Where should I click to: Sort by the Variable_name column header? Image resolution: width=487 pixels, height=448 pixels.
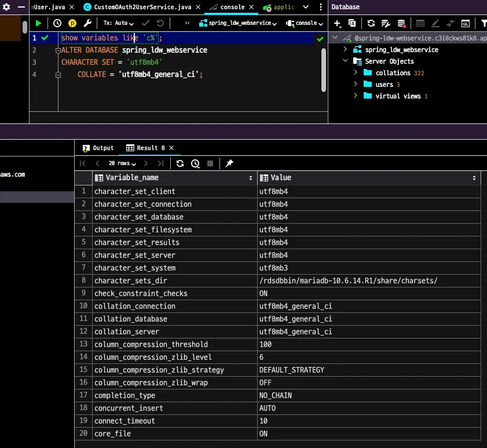pyautogui.click(x=131, y=178)
